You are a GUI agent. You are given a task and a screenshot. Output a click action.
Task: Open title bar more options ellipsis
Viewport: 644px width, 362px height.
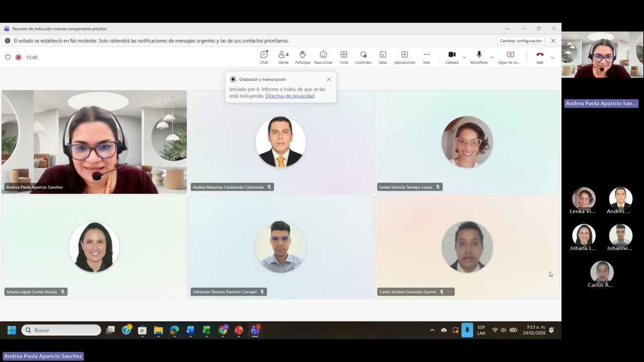(x=507, y=29)
